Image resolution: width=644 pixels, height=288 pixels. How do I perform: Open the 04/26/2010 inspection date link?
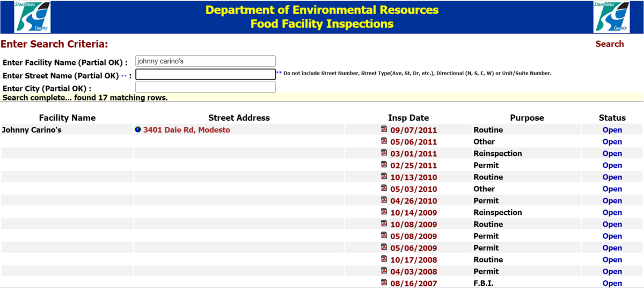coord(413,201)
